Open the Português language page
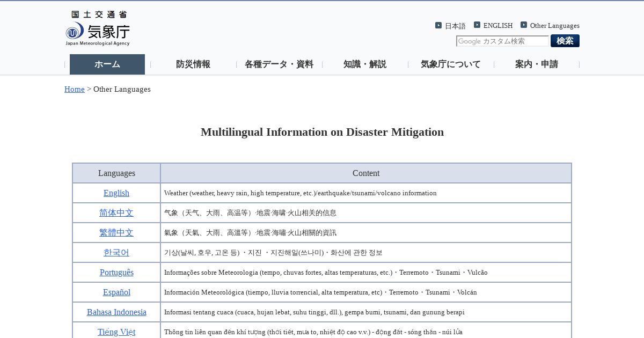The height and width of the screenshot is (338, 644). [116, 273]
